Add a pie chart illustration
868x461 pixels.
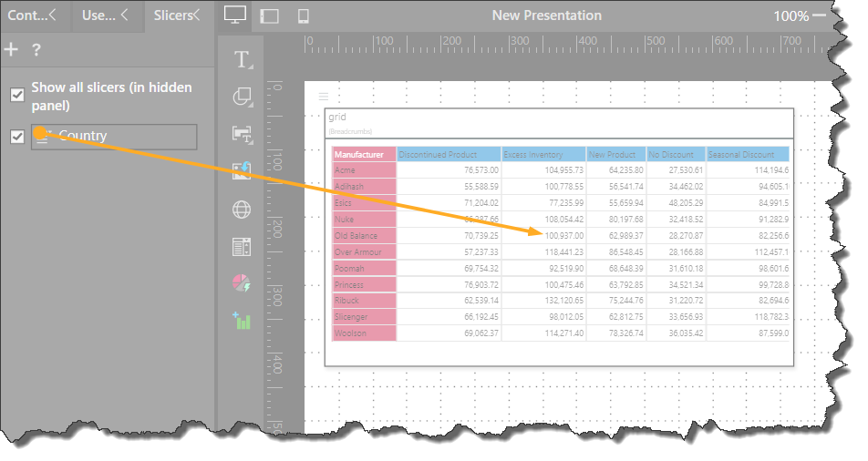[242, 283]
